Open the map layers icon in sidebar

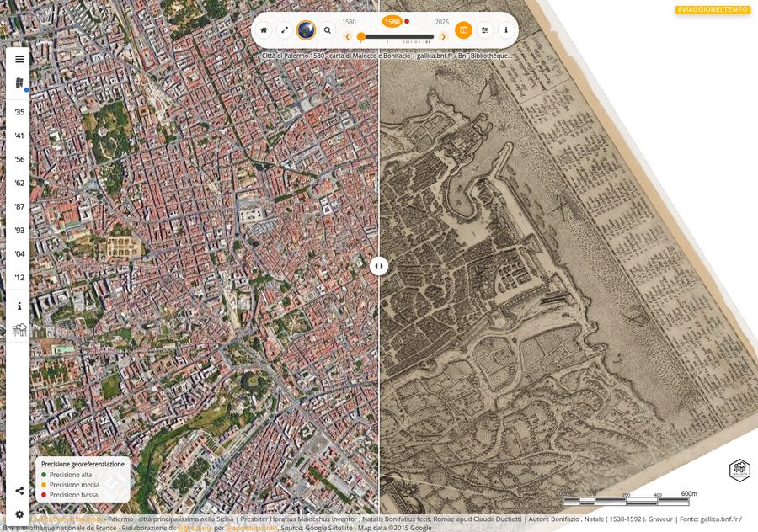tap(19, 83)
